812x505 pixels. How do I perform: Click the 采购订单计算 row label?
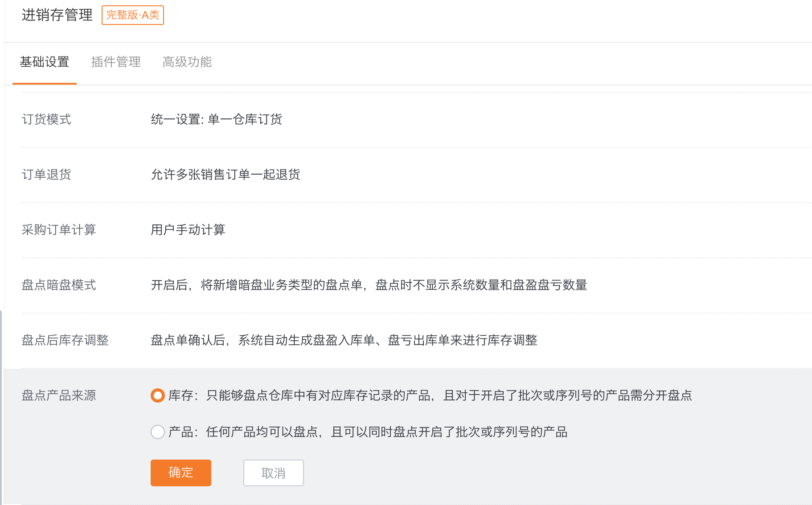(x=59, y=230)
